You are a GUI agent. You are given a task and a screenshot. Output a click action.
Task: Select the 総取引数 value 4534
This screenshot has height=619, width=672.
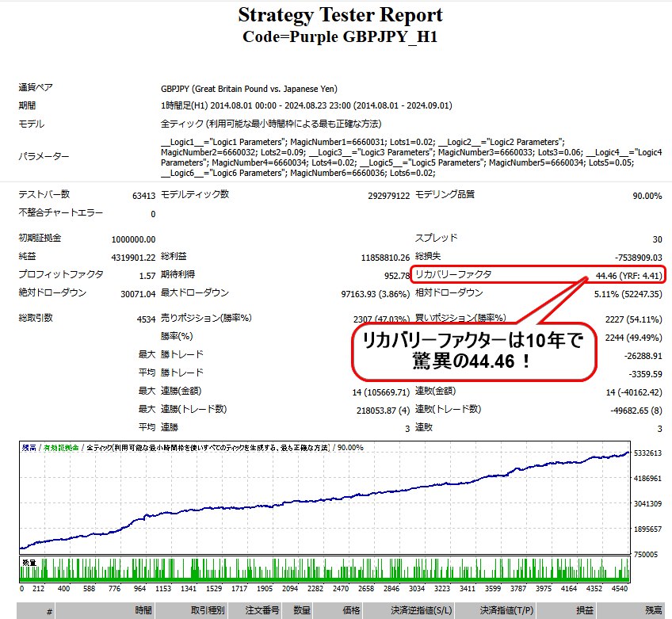[x=146, y=319]
